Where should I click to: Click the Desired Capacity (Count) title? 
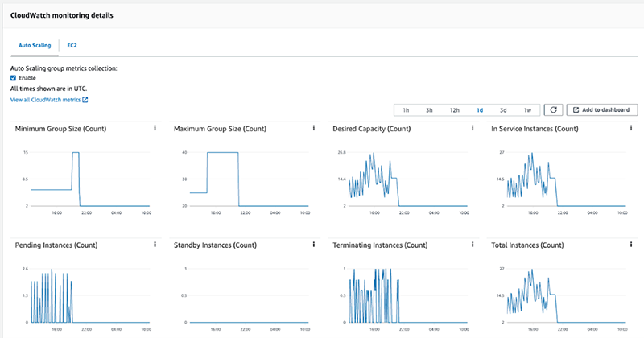point(372,129)
